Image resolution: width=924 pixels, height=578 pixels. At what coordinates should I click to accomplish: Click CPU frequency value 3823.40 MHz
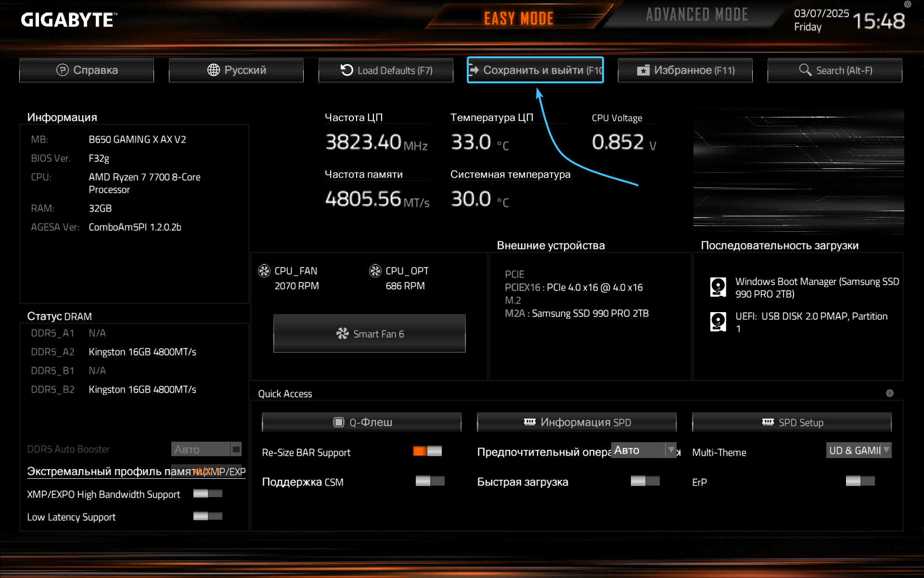pyautogui.click(x=376, y=143)
